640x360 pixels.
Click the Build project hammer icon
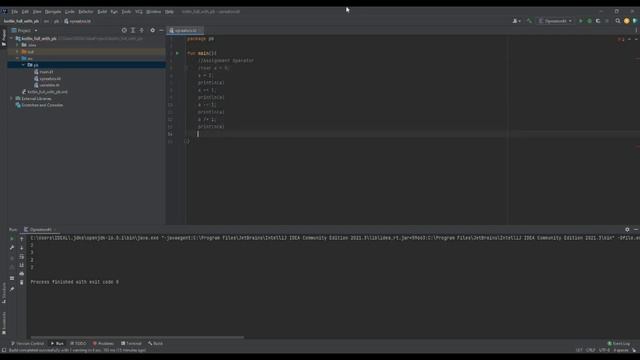click(x=529, y=21)
